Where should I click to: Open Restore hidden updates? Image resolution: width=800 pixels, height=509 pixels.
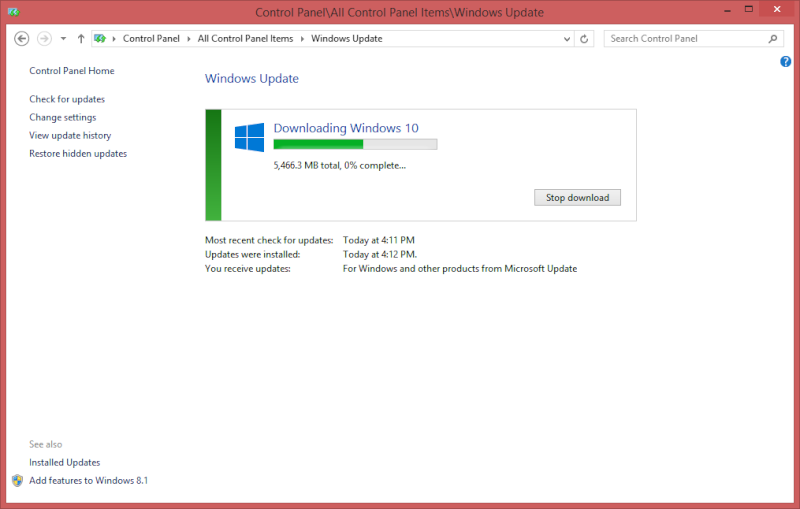pyautogui.click(x=78, y=154)
